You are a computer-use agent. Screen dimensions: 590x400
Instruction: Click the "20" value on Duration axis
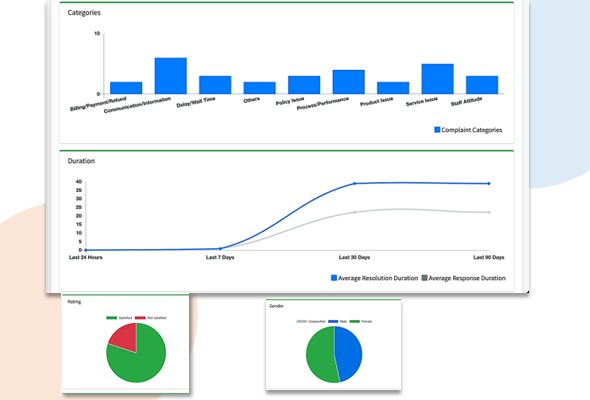point(79,216)
